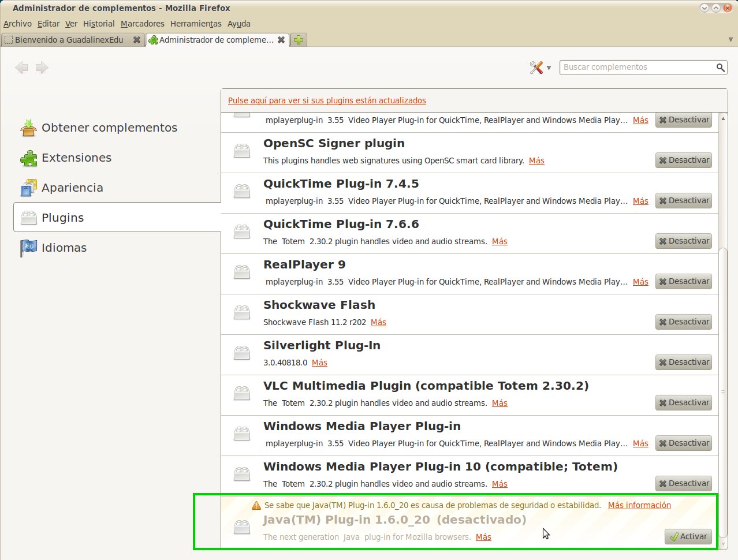Click the check plugins updated link
This screenshot has width=738, height=560.
(327, 100)
